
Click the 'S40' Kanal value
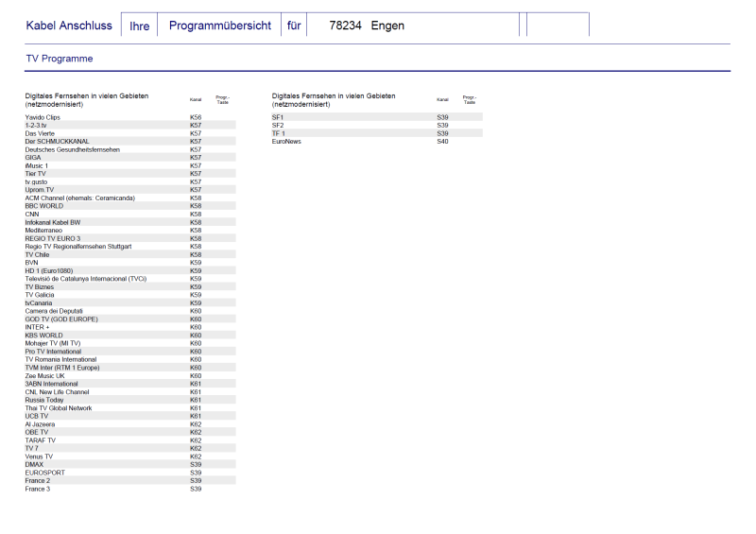(442, 142)
